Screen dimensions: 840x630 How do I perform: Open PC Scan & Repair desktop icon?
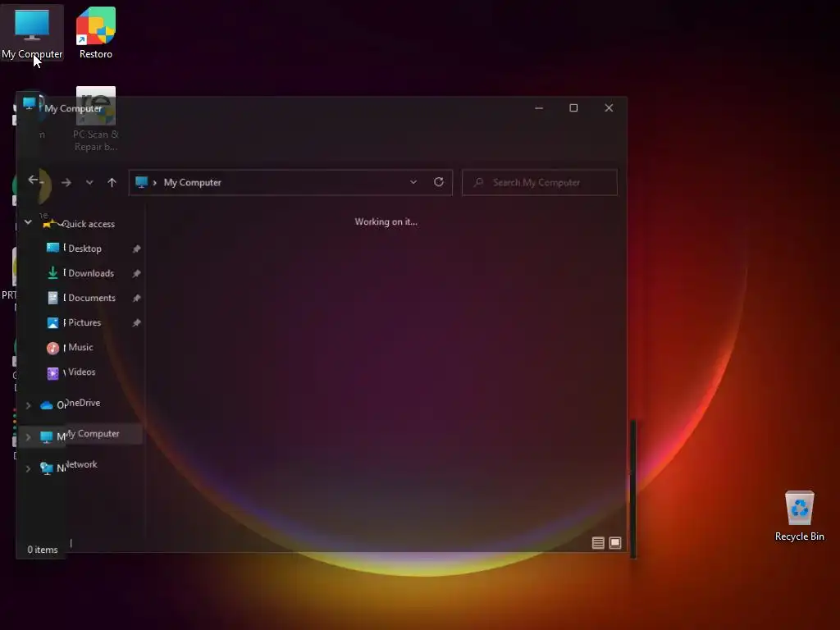click(95, 120)
